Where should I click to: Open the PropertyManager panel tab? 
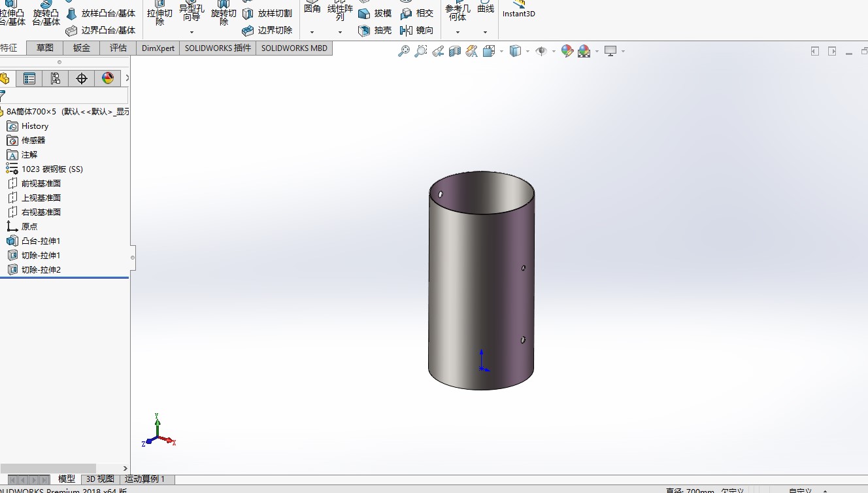coord(29,78)
